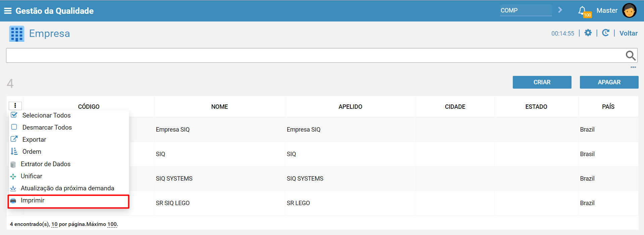Click SIQ in the APELIDO column
This screenshot has height=235, width=644.
(291, 154)
